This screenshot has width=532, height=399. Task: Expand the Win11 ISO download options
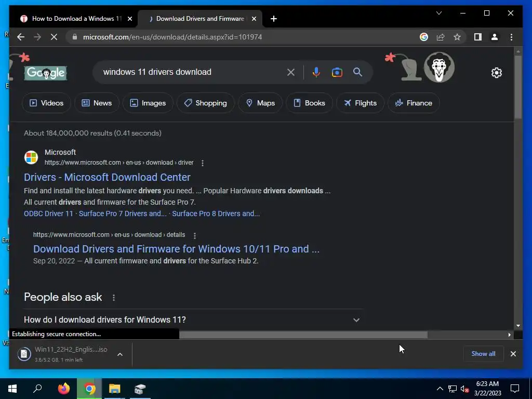tap(120, 354)
